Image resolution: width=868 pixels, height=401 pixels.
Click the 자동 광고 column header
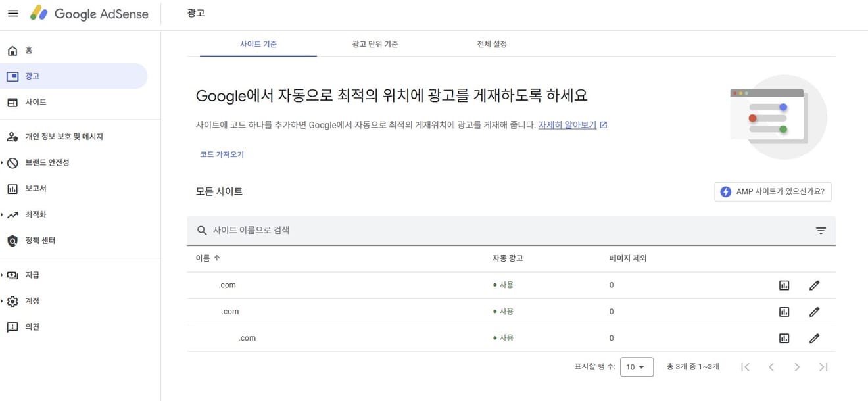(x=508, y=258)
